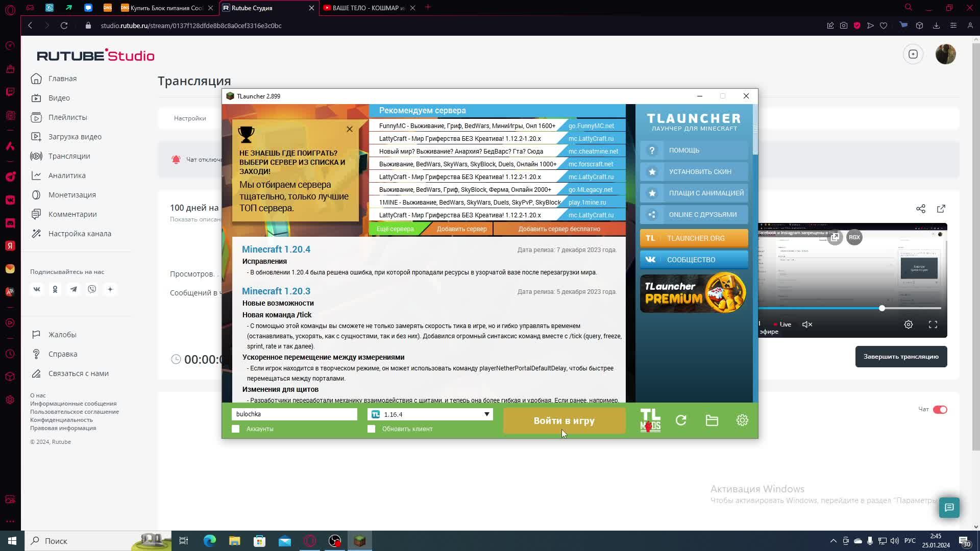Close the trophy servers tip popup
The image size is (980, 551).
coord(350,129)
